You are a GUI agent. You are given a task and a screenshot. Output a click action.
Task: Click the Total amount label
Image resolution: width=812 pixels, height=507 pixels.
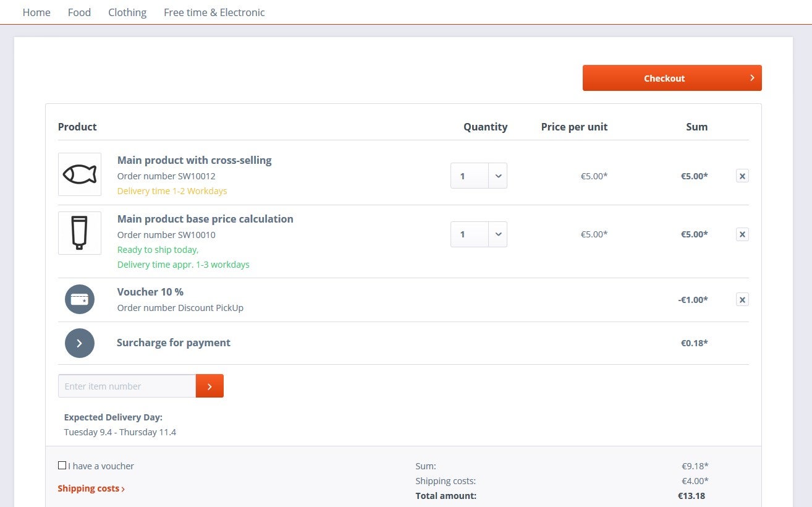pyautogui.click(x=446, y=496)
